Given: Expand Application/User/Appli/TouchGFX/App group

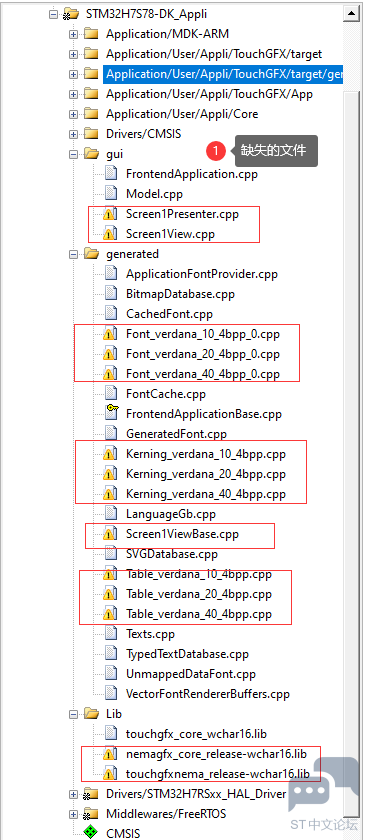Looking at the screenshot, I should click(73, 94).
